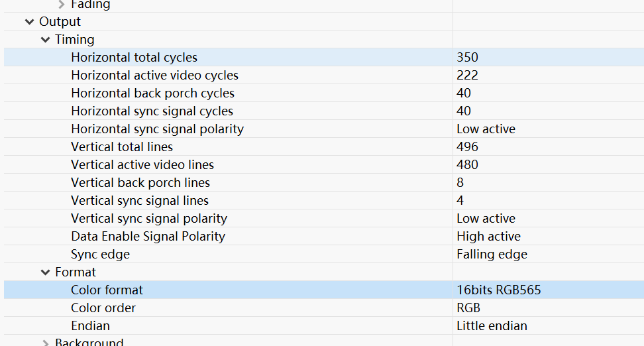Select the Timing tree label
644x346 pixels.
[x=75, y=40]
